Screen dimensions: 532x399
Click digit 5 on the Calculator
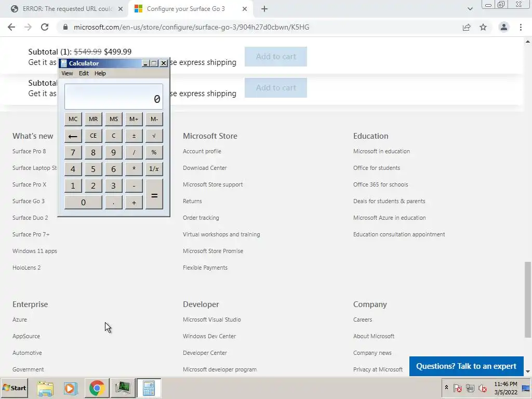tap(94, 169)
